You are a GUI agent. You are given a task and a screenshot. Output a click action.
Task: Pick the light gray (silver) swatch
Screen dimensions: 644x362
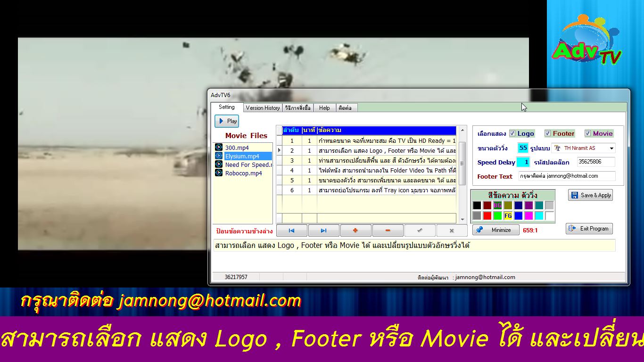coord(550,206)
